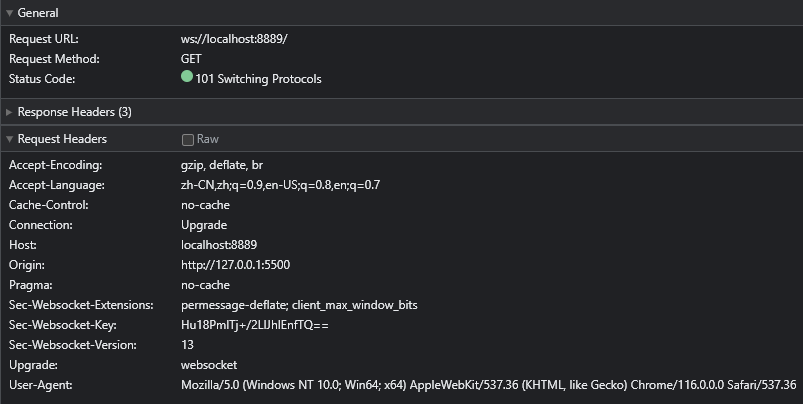Enable the Raw checkbox
Image resolution: width=803 pixels, height=404 pixels.
coord(188,140)
